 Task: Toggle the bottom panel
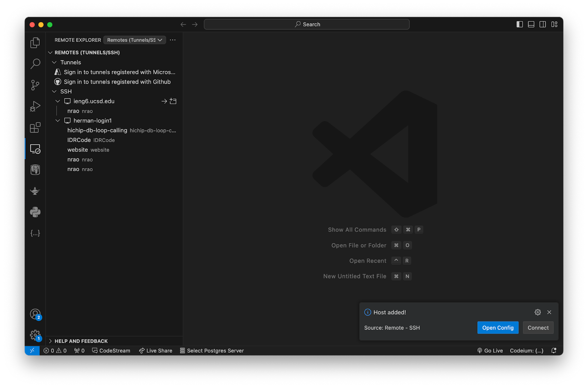pyautogui.click(x=531, y=24)
